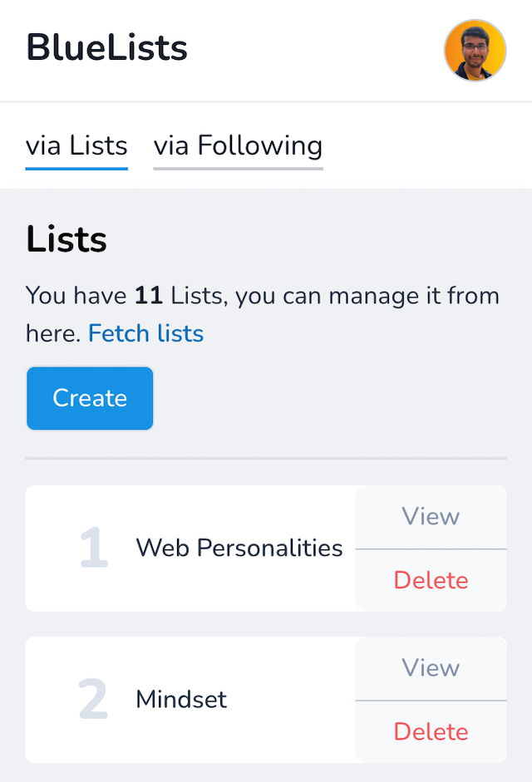532x782 pixels.
Task: Open the profile avatar in header
Action: 475,51
